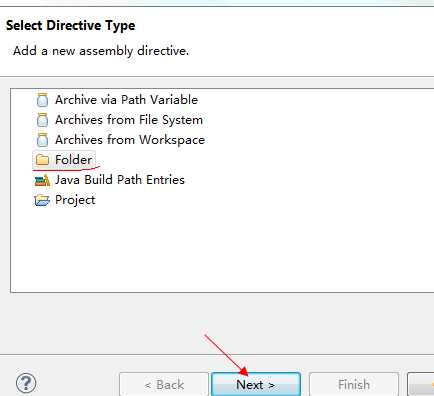Screen dimensions: 434x396
Task: Click the Java Build Path Entries books icon
Action: point(42,180)
